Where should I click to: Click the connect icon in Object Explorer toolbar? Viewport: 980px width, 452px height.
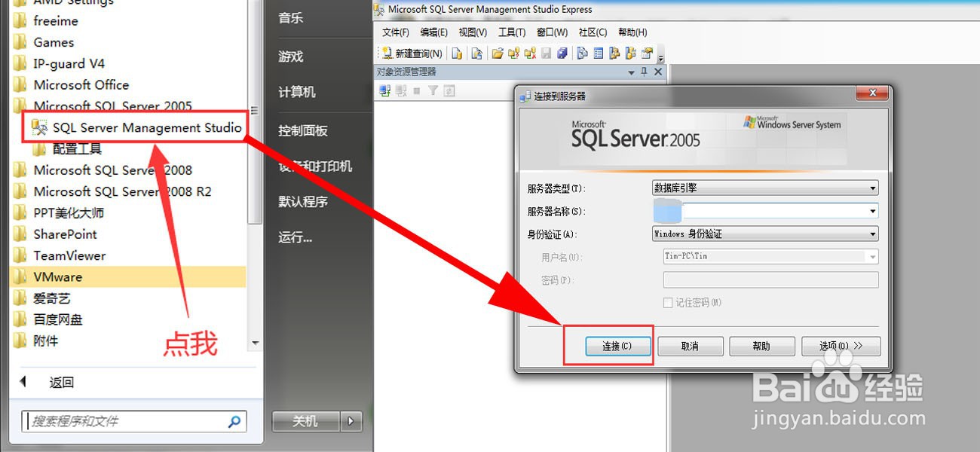[384, 90]
